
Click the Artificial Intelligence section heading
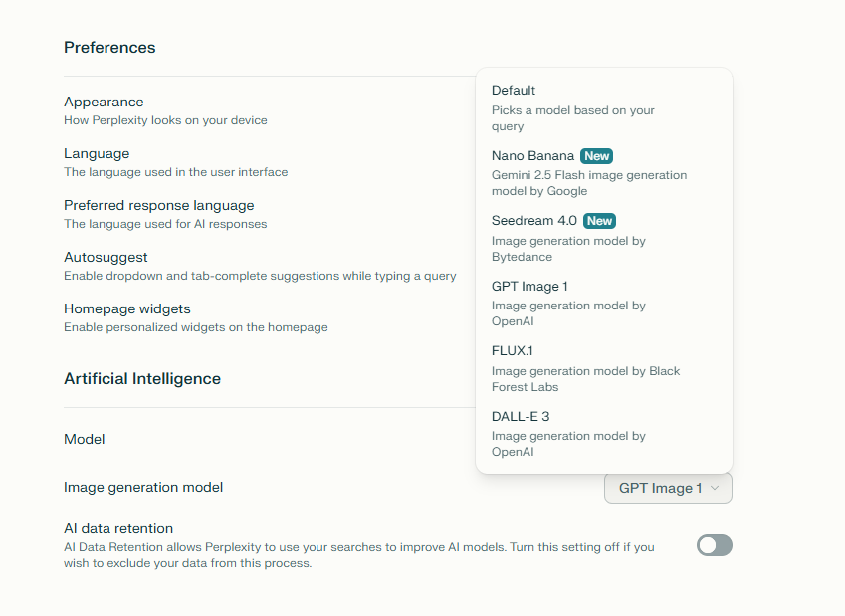pyautogui.click(x=142, y=378)
